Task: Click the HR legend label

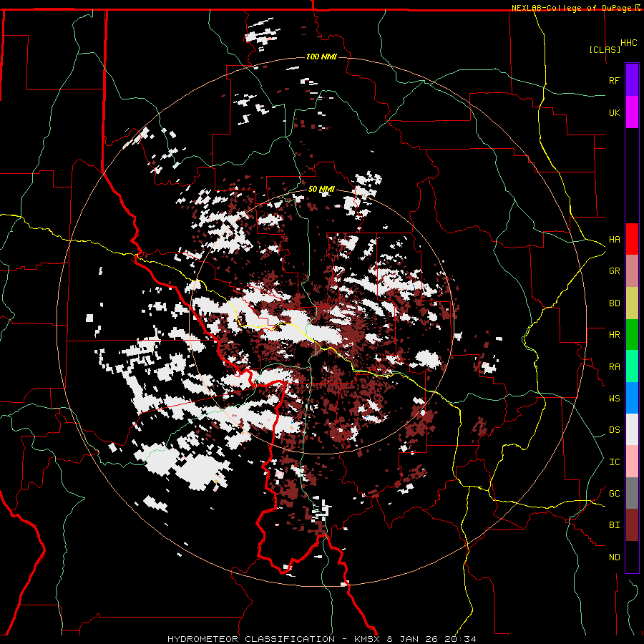Action: [x=614, y=335]
